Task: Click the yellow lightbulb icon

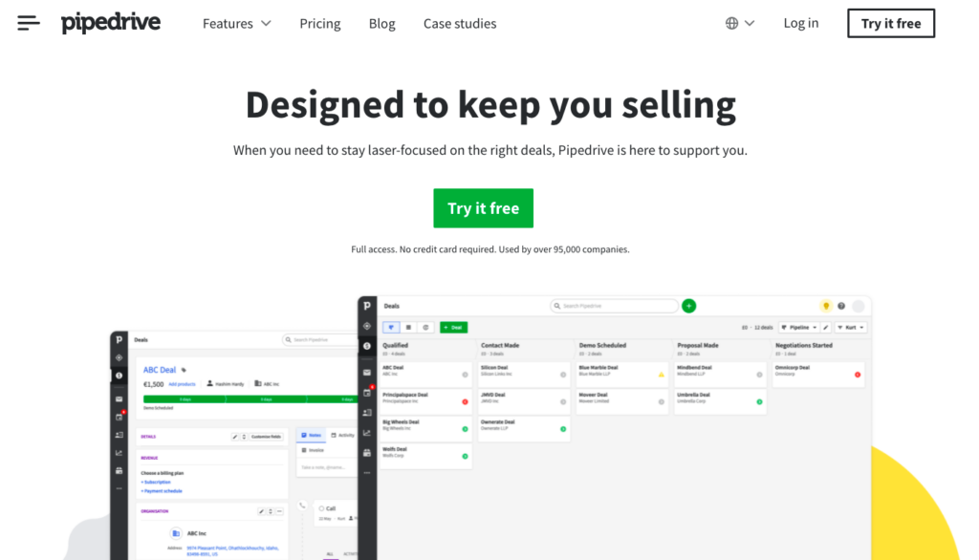Action: 826,306
